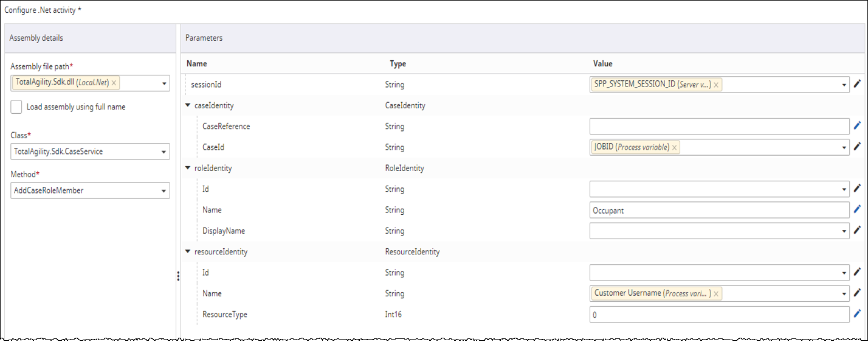Click the Assembly details panel heading
This screenshot has width=868, height=342.
pyautogui.click(x=36, y=38)
